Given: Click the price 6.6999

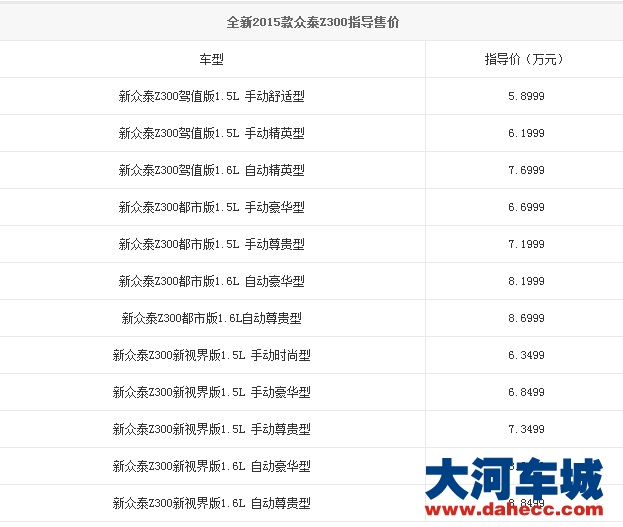Looking at the screenshot, I should click(x=526, y=207).
